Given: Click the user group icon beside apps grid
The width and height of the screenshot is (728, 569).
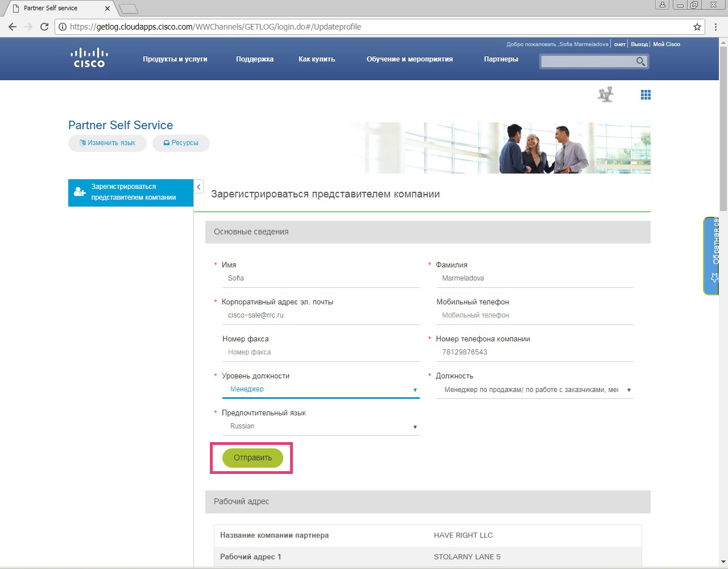Looking at the screenshot, I should [606, 94].
